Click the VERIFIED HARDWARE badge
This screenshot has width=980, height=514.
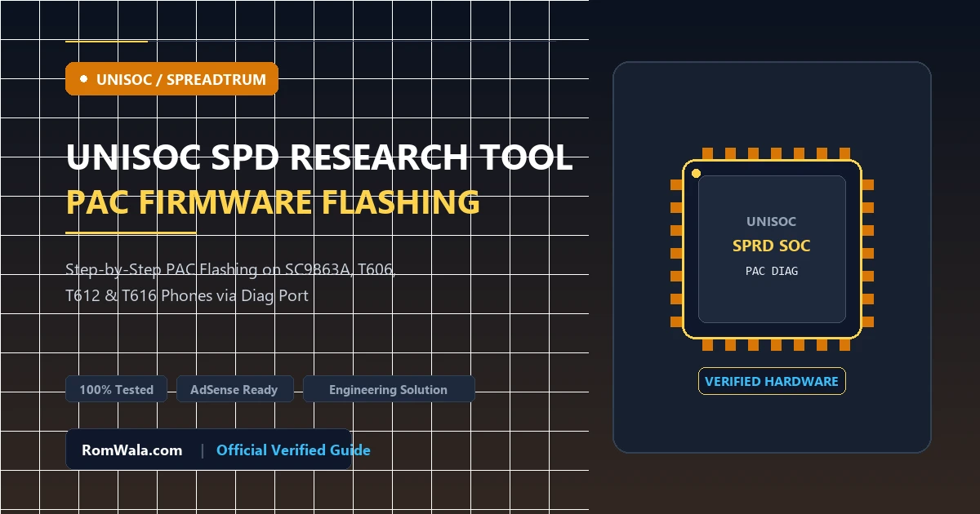(x=772, y=381)
